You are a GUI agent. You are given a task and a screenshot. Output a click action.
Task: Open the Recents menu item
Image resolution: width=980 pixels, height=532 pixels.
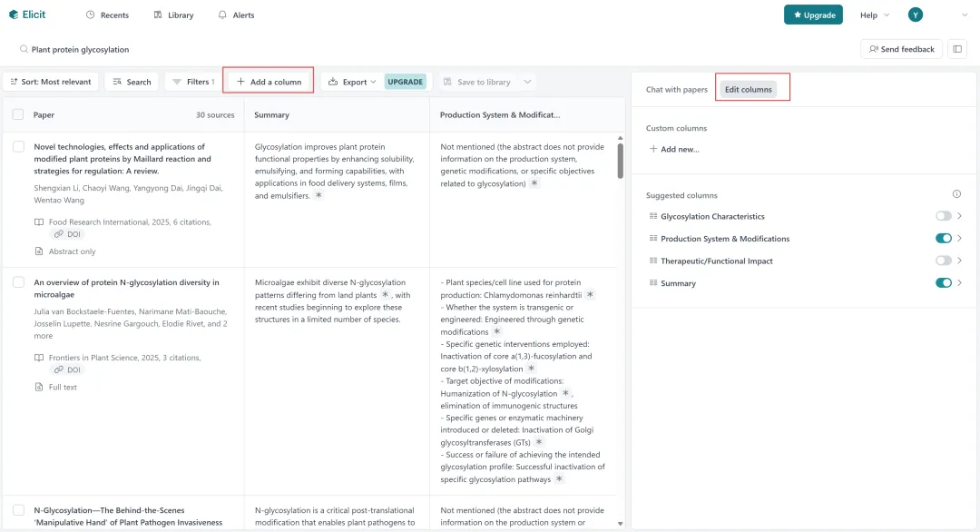pyautogui.click(x=107, y=15)
